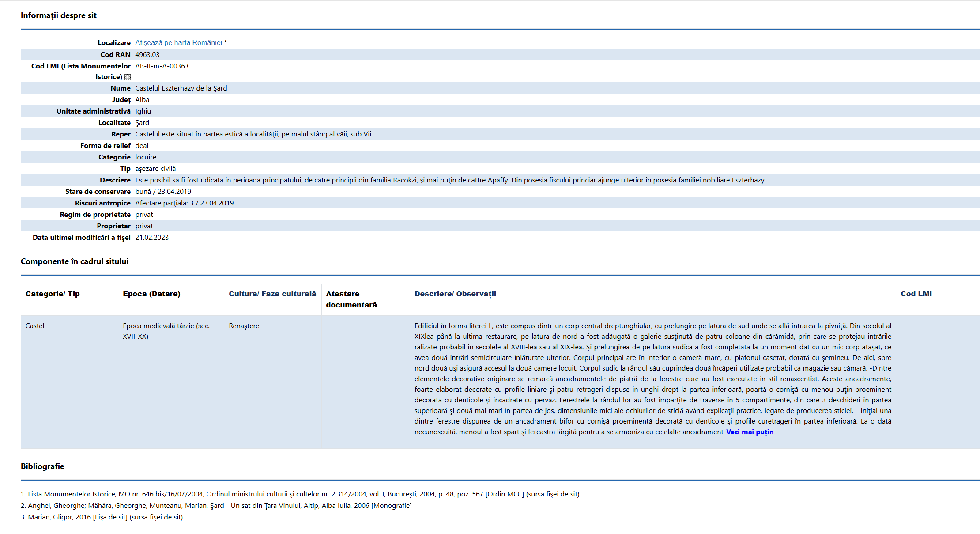980x534 pixels.
Task: Open Afișează pe harta României link
Action: coord(178,42)
